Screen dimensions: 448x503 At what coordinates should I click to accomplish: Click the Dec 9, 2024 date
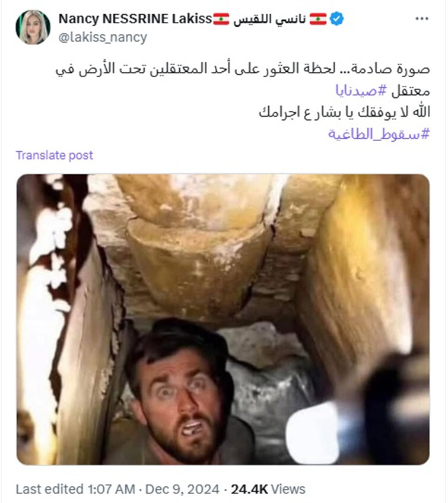(182, 489)
